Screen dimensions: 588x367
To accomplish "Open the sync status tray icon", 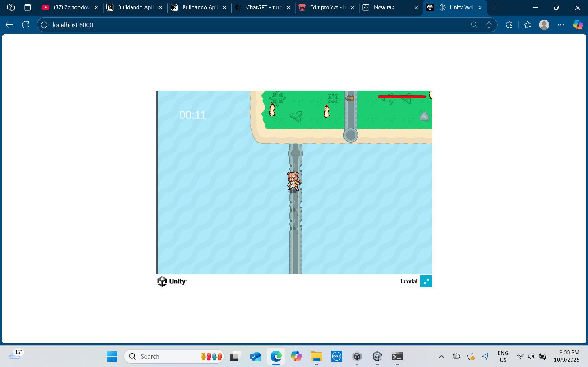I will point(471,356).
